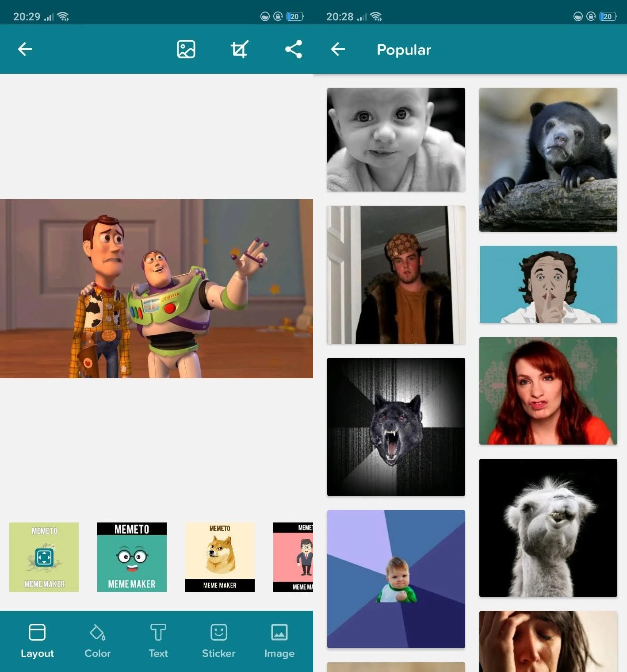Tap the battery indicator in the editor status bar
This screenshot has height=672, width=627.
[295, 16]
